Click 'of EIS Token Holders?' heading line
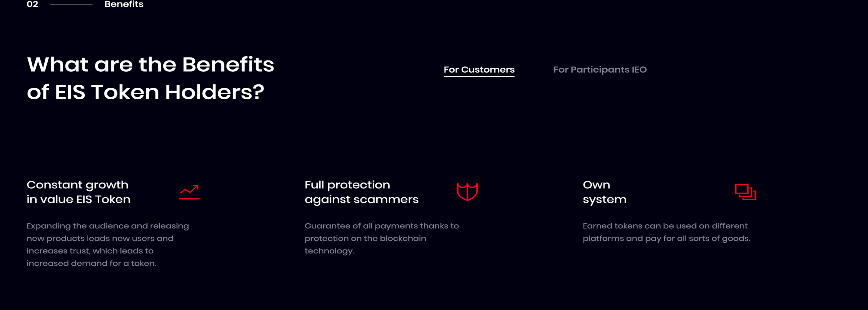This screenshot has width=868, height=310. tap(146, 92)
